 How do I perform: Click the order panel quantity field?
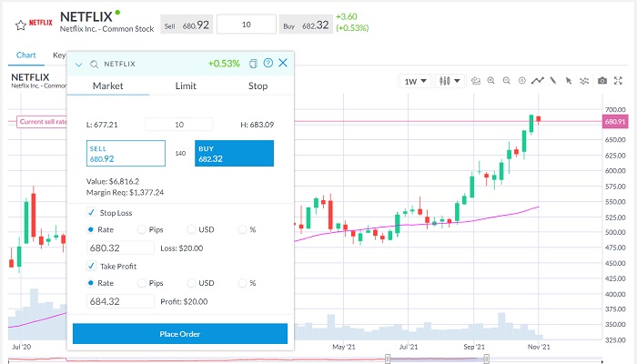coord(178,125)
